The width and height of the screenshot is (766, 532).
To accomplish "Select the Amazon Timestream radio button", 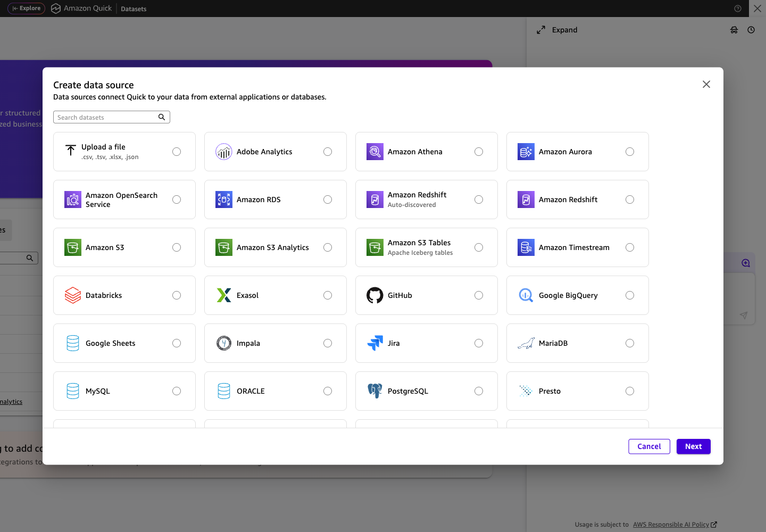I will (x=630, y=247).
